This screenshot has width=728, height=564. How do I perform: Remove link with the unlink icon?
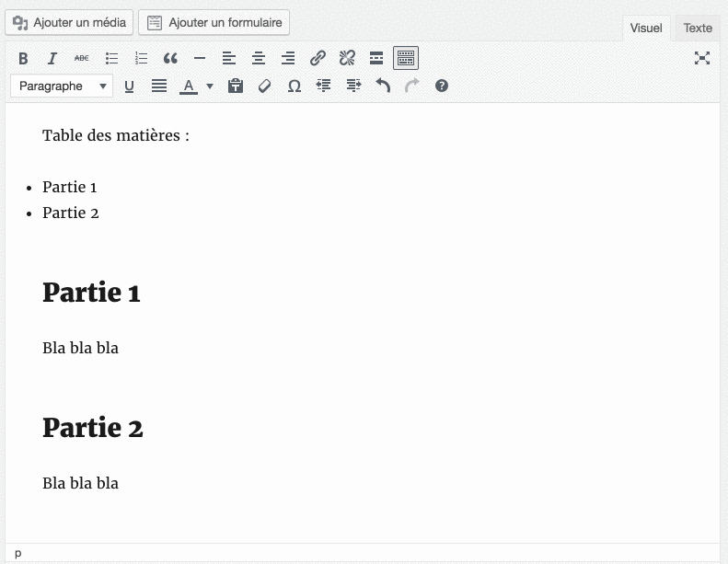point(347,58)
